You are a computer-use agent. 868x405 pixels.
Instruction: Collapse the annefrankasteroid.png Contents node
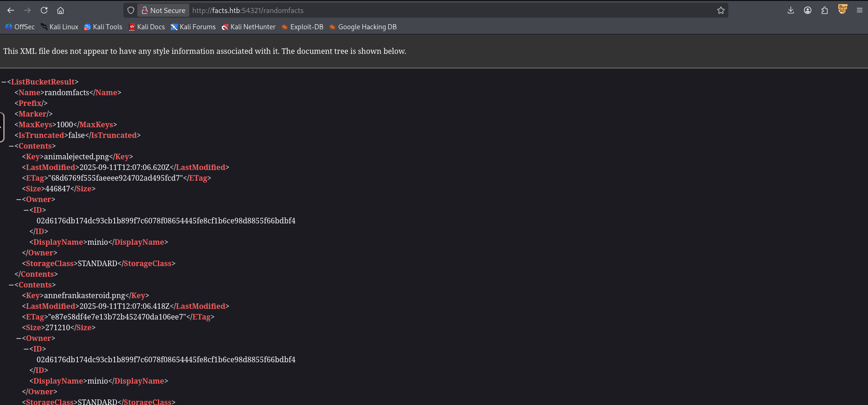pos(11,285)
